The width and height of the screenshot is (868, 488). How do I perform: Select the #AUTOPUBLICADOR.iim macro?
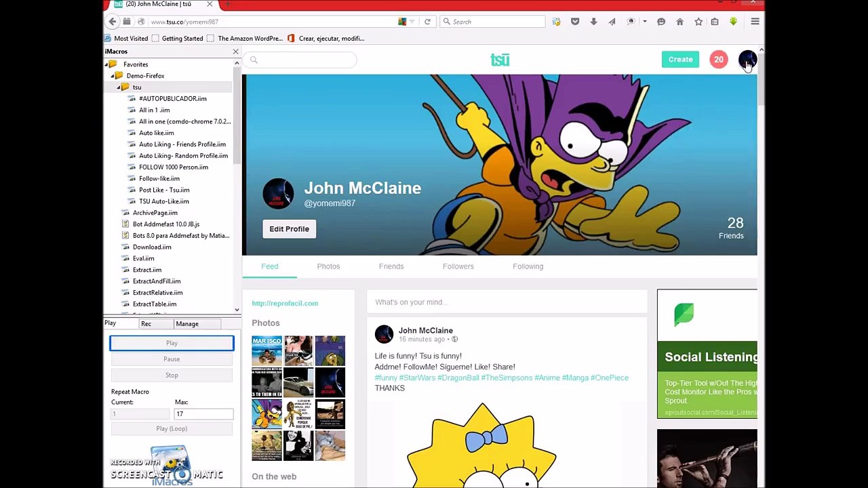(172, 99)
